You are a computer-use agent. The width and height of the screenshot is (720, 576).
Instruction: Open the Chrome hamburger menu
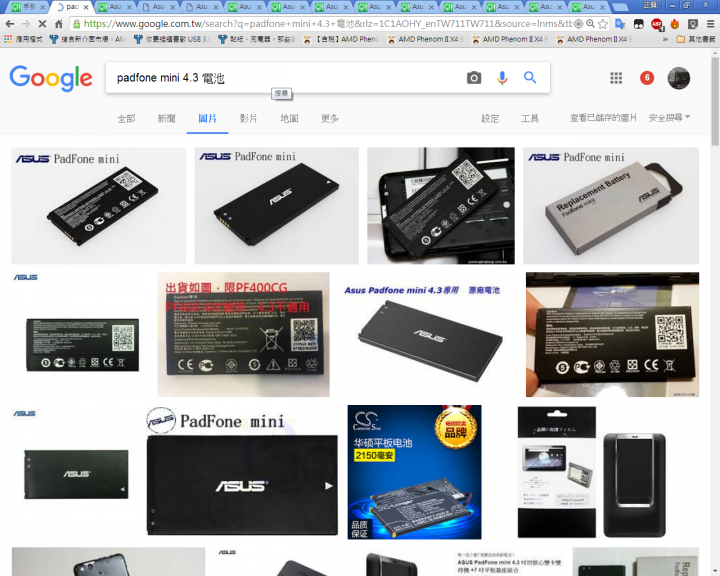click(710, 24)
